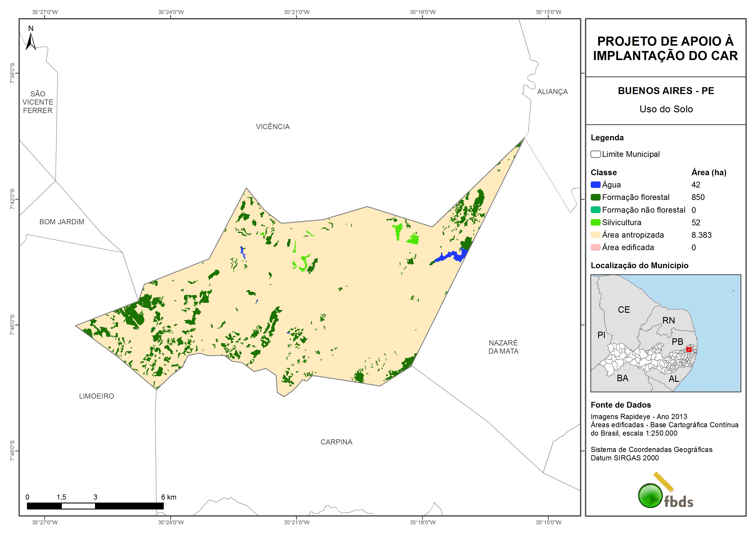This screenshot has height=534, width=756.
Task: Click the Formação florestal dark green swatch
Action: [x=595, y=197]
